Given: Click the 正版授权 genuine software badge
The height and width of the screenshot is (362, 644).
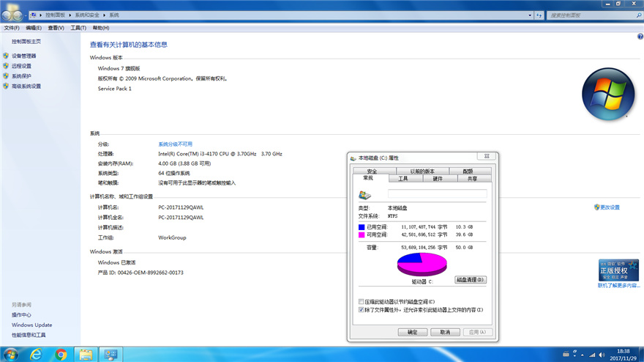Looking at the screenshot, I should click(x=618, y=270).
